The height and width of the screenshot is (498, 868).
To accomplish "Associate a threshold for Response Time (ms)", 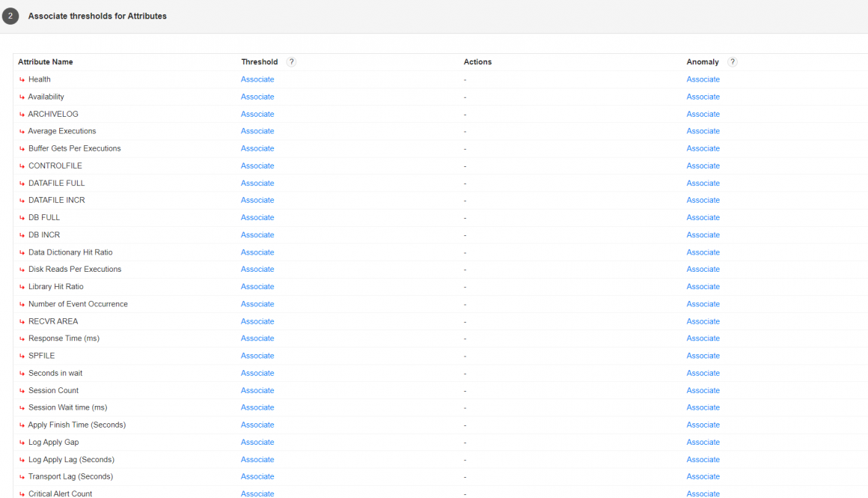I will (x=257, y=338).
